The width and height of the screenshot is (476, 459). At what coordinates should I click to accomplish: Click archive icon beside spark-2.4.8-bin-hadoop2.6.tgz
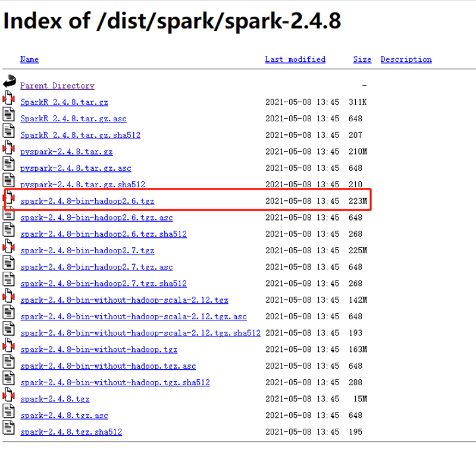pos(9,197)
